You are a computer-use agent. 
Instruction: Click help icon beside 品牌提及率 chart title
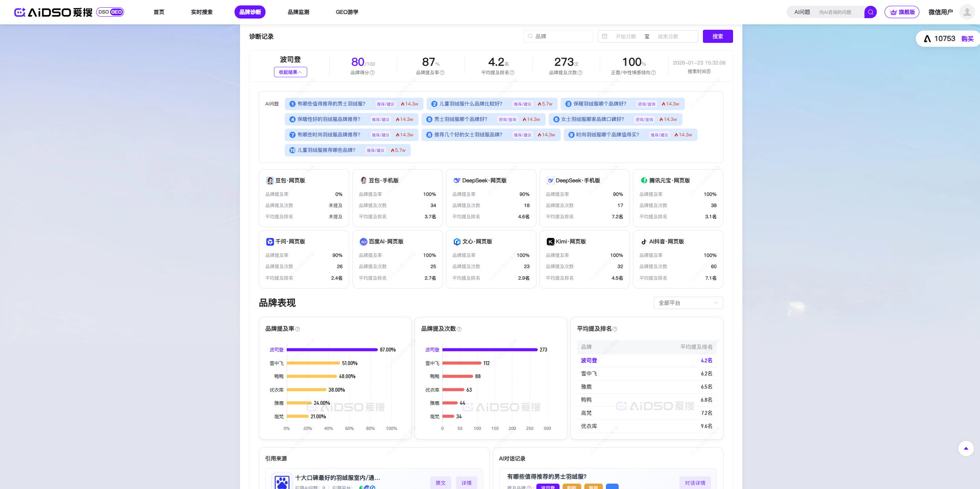point(298,329)
